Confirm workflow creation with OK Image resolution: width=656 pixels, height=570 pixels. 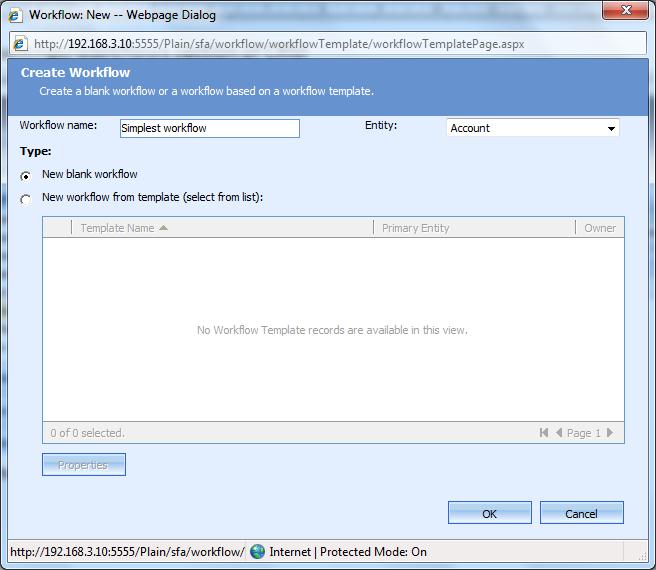point(489,513)
